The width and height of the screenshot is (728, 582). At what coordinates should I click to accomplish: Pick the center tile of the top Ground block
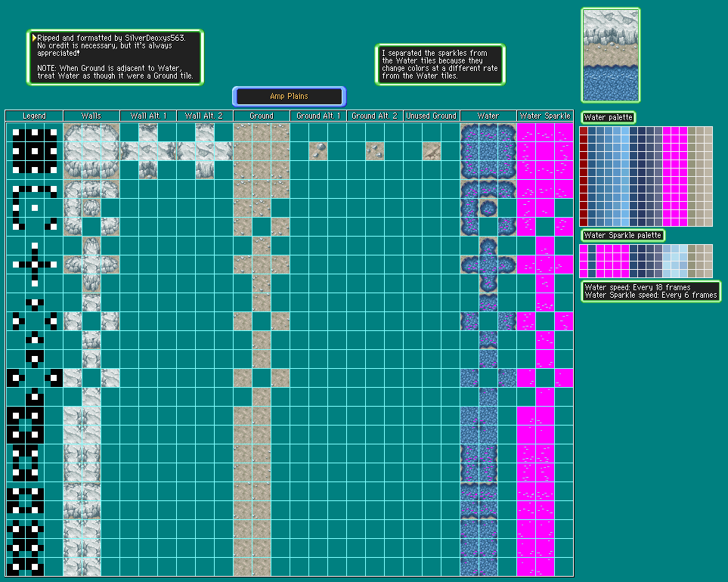262,151
